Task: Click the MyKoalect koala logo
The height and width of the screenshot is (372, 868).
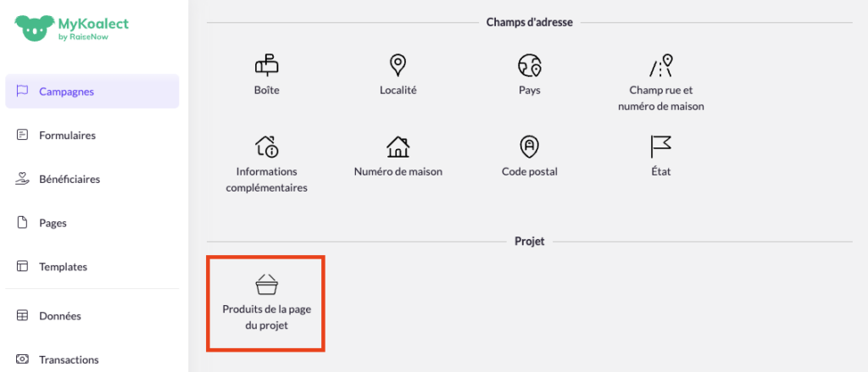Action: click(x=33, y=26)
